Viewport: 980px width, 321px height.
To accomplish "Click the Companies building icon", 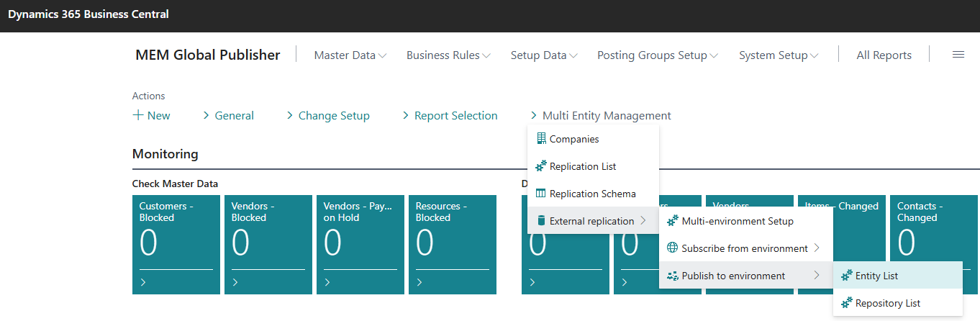I will coord(541,139).
